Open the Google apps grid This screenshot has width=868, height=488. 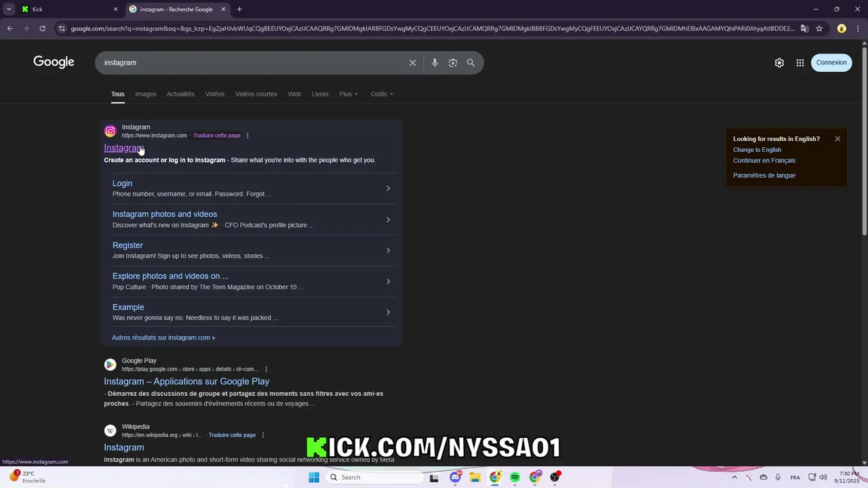(x=800, y=62)
